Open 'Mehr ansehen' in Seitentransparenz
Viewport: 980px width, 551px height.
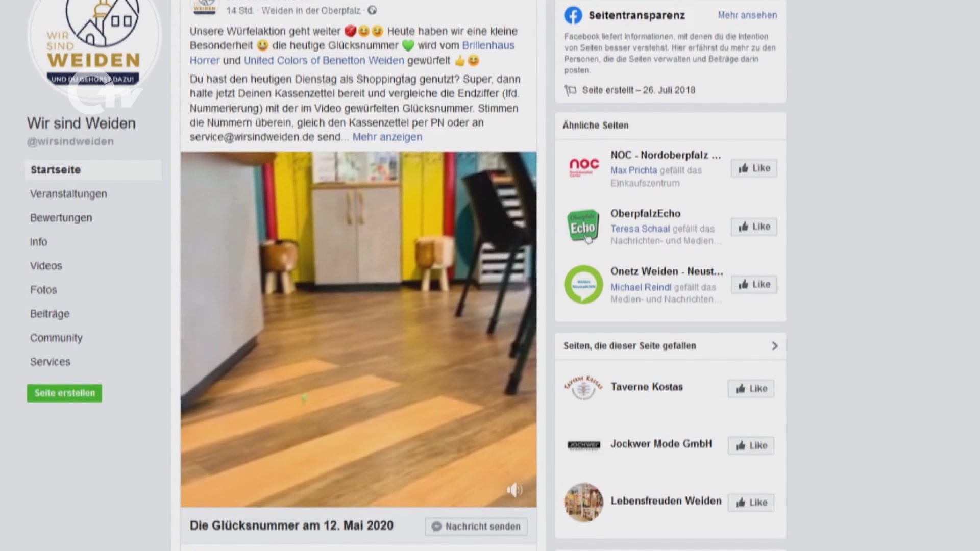pos(747,15)
